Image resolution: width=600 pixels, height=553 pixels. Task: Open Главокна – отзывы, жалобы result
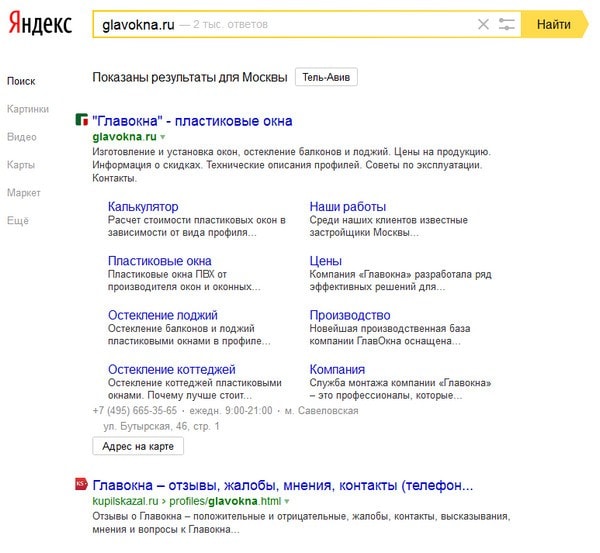(283, 486)
